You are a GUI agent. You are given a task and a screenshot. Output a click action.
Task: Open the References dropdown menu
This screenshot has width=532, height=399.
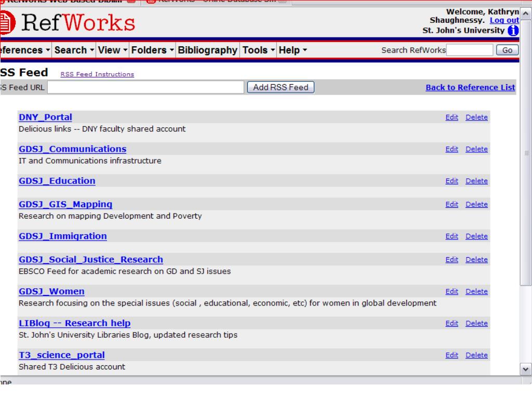25,50
